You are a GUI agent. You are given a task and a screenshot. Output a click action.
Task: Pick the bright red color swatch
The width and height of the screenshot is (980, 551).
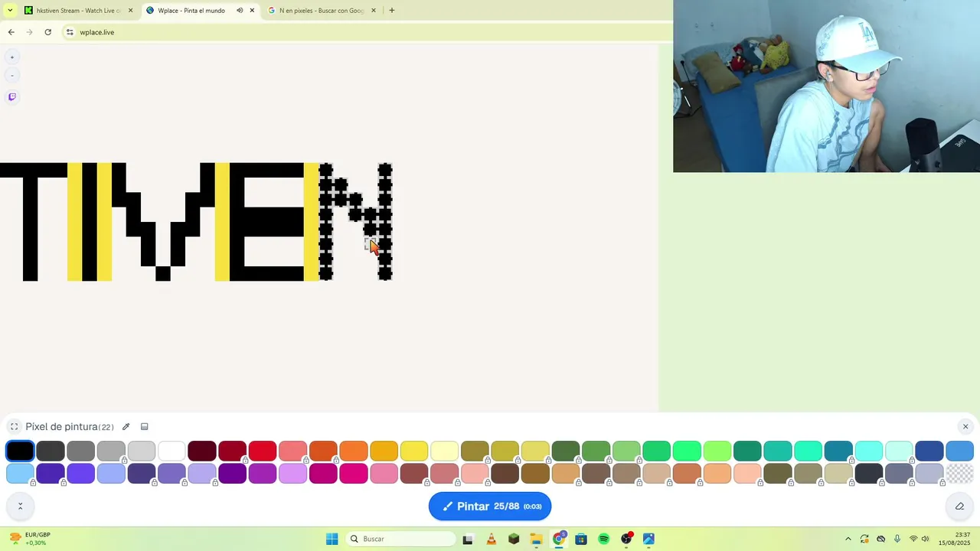coord(263,452)
